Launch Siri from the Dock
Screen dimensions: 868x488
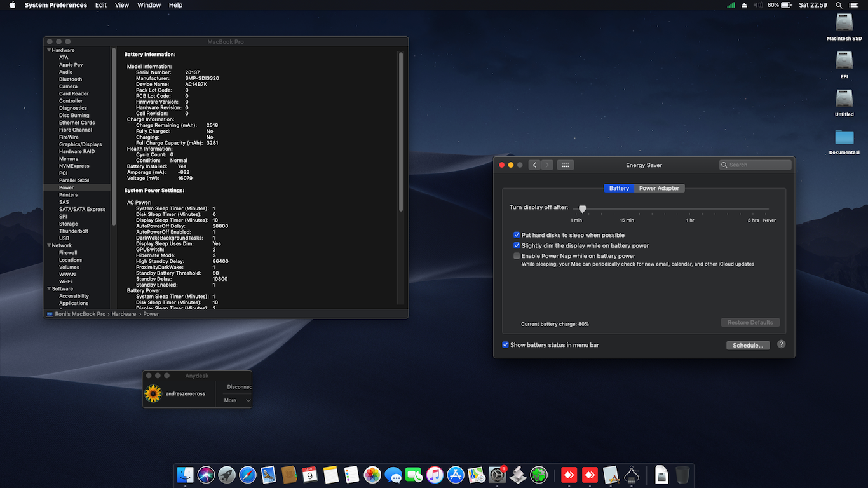pyautogui.click(x=206, y=475)
